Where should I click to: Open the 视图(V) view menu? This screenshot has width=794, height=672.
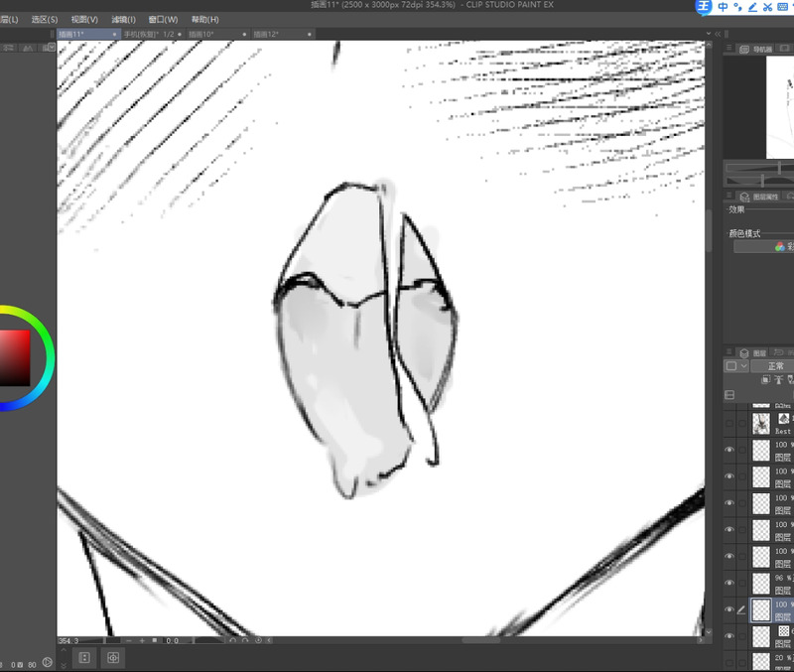tap(84, 20)
